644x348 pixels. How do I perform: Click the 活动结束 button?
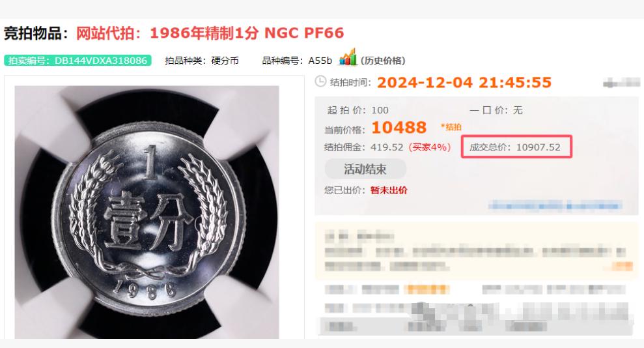(365, 169)
